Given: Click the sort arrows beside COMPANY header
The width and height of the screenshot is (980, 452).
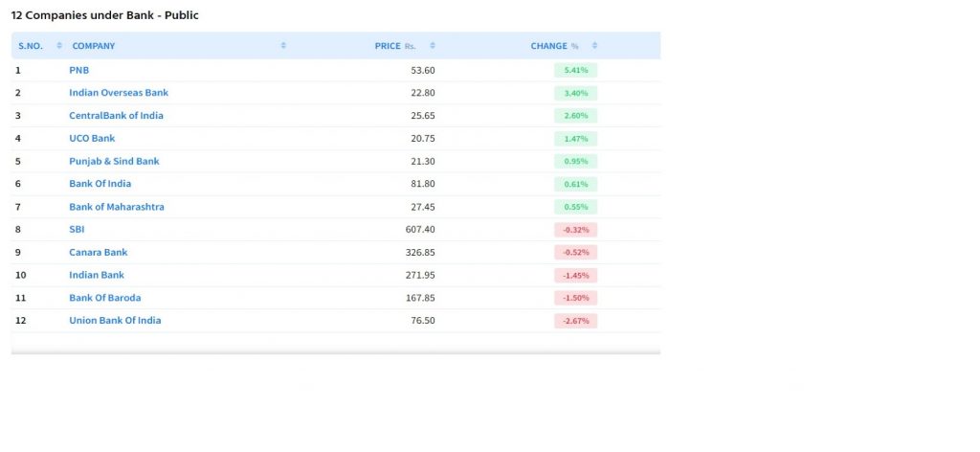Looking at the screenshot, I should 283,46.
